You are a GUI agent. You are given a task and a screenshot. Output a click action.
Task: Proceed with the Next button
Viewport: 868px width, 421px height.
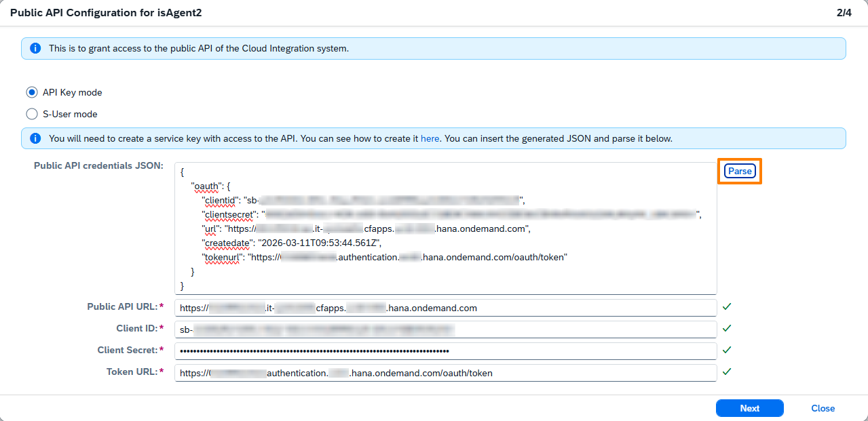point(749,408)
